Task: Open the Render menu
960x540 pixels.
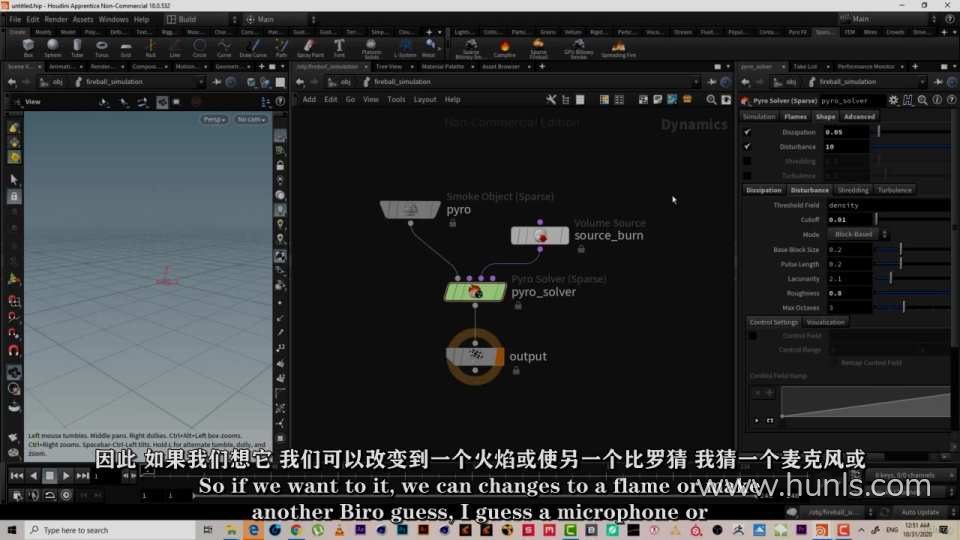Action: click(56, 20)
